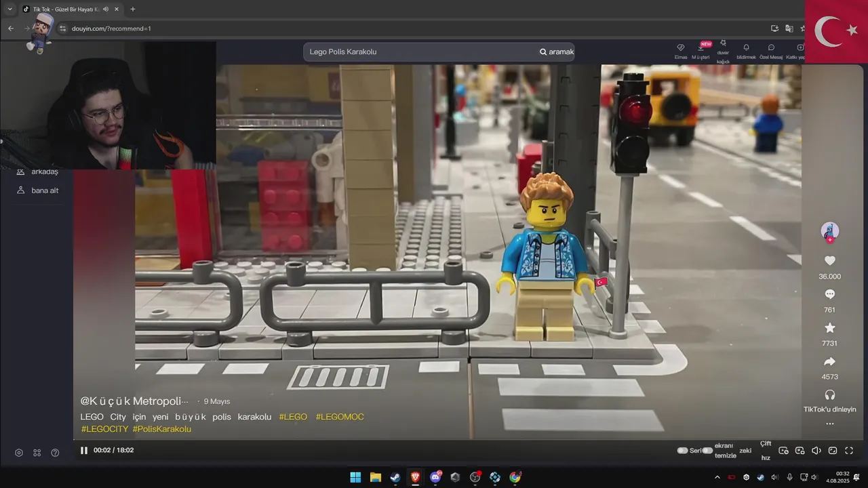This screenshot has width=868, height=488.
Task: Pause the video playback
Action: point(84,450)
